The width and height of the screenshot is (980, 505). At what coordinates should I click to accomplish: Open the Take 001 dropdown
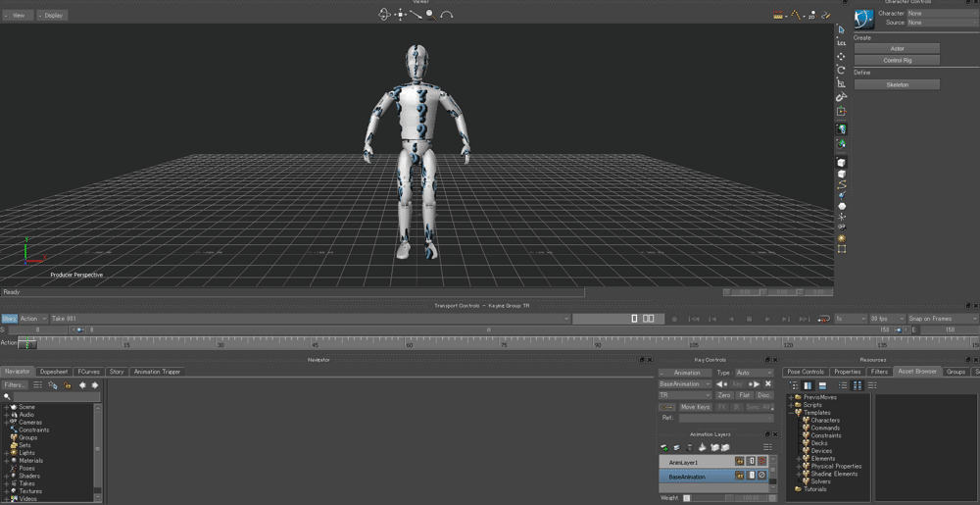[311, 319]
